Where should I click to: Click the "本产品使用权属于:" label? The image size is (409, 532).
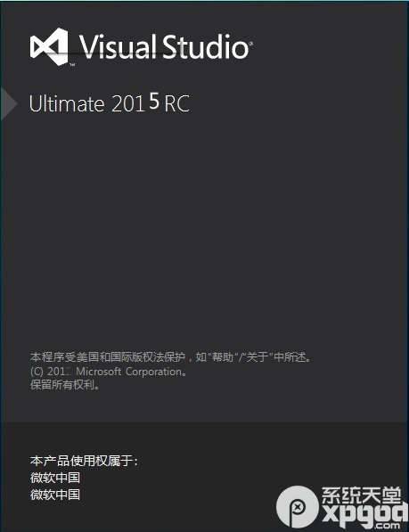pyautogui.click(x=84, y=461)
